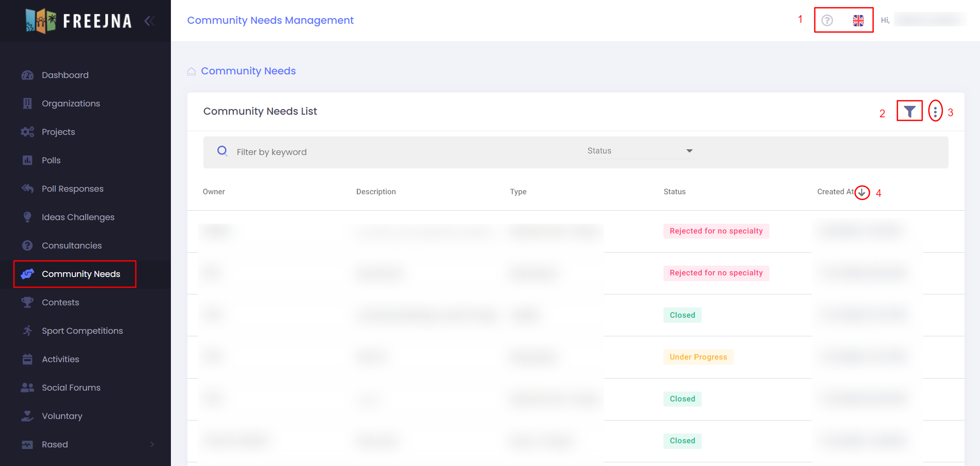Viewport: 980px width, 466px height.
Task: Click the help question mark icon
Action: tap(827, 20)
